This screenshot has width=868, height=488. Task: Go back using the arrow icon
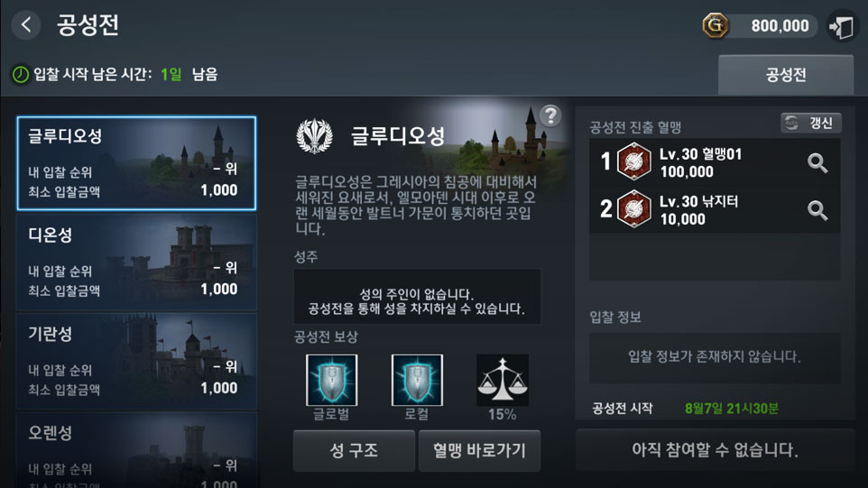pos(26,25)
